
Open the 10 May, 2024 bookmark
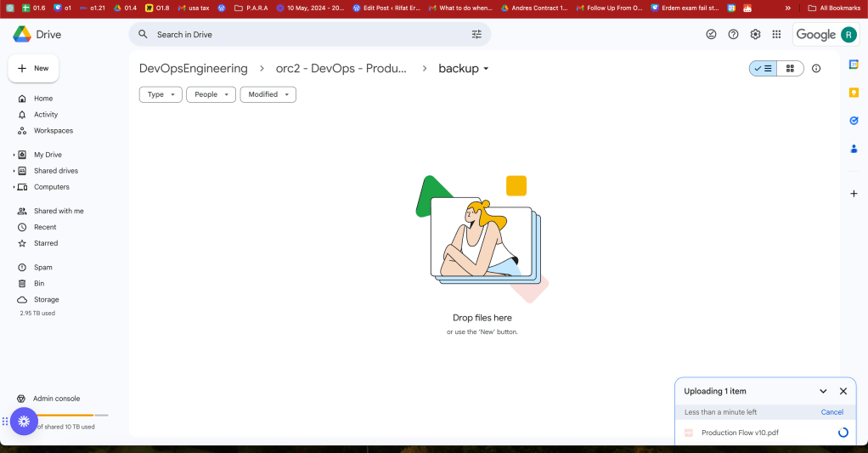point(310,8)
